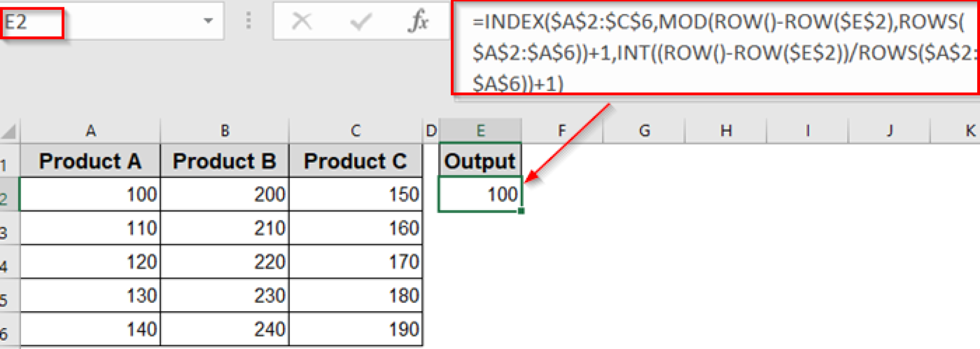The height and width of the screenshot is (349, 980).
Task: Open the Insert Function fx dialog
Action: [x=418, y=22]
